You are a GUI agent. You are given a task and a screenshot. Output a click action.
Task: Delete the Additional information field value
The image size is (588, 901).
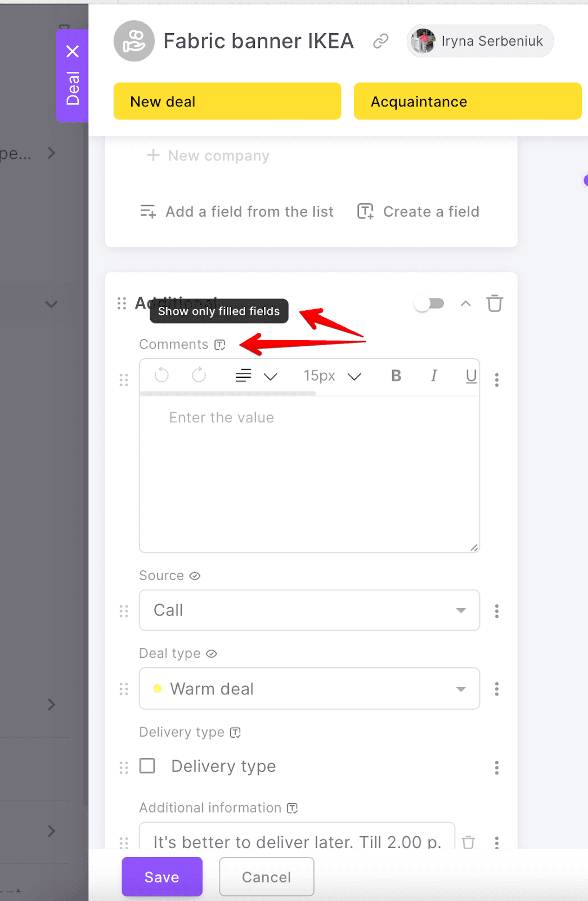point(468,842)
